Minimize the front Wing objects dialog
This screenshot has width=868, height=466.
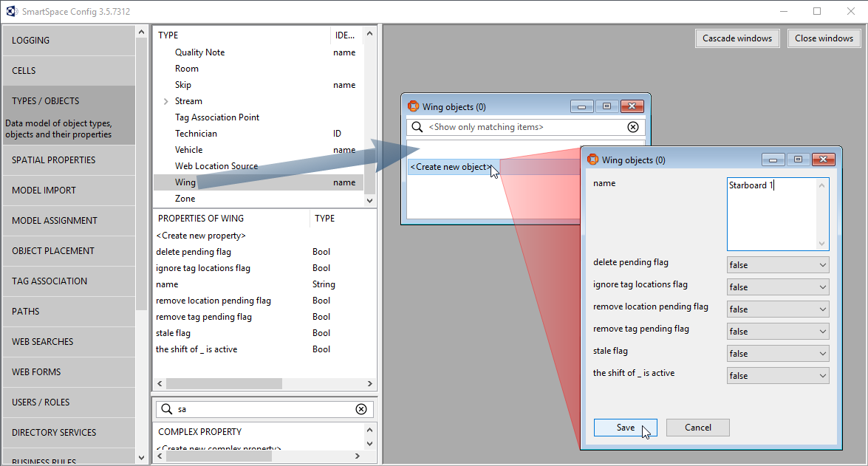pos(773,160)
